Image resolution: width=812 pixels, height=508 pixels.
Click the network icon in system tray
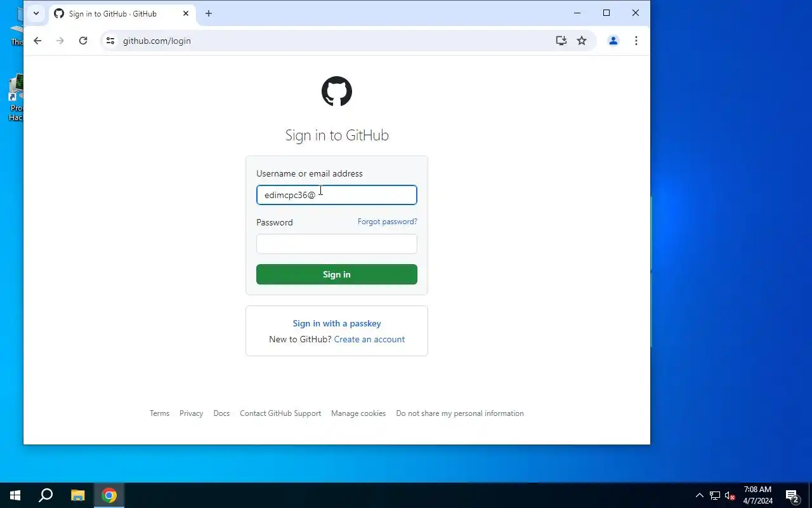tap(715, 495)
